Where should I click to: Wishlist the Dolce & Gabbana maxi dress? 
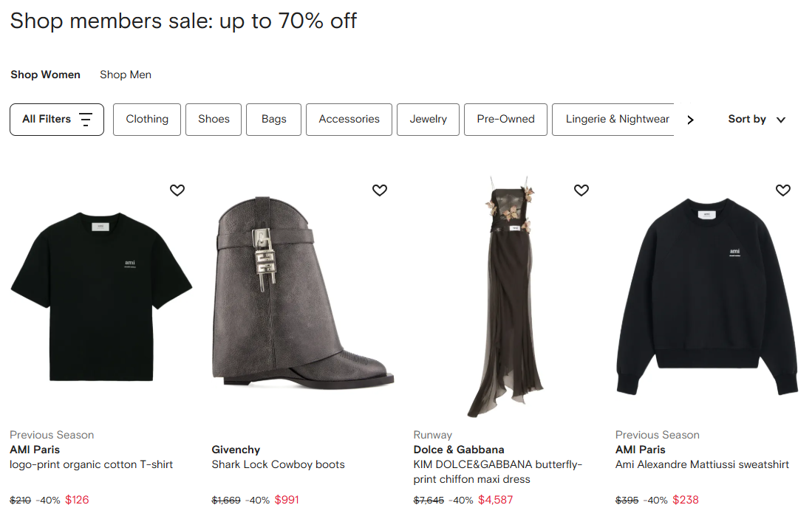(x=581, y=190)
